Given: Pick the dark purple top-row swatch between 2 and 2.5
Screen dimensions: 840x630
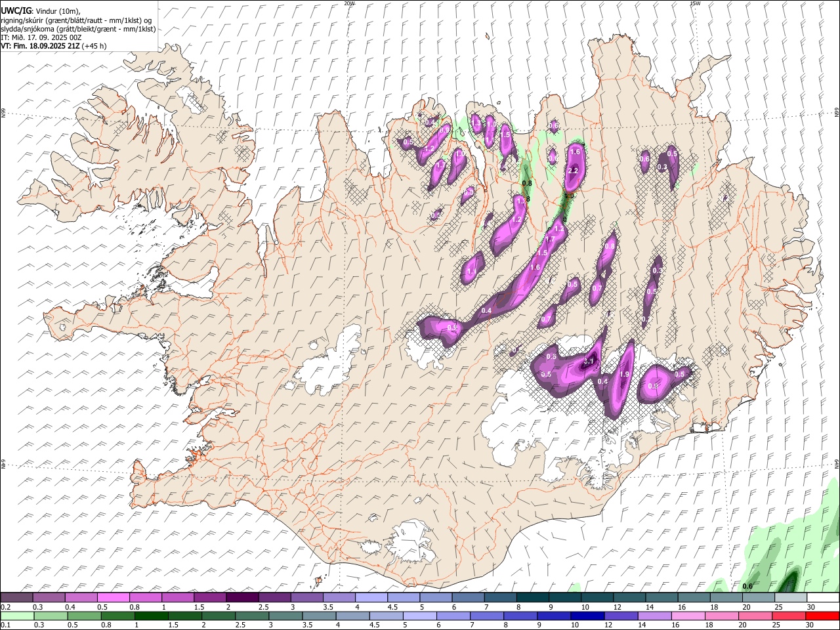Looking at the screenshot, I should [242, 597].
